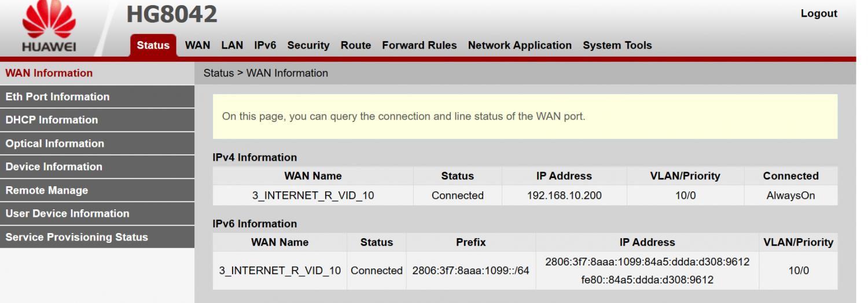Switch to System Tools tab
The image size is (868, 303).
pyautogui.click(x=617, y=45)
